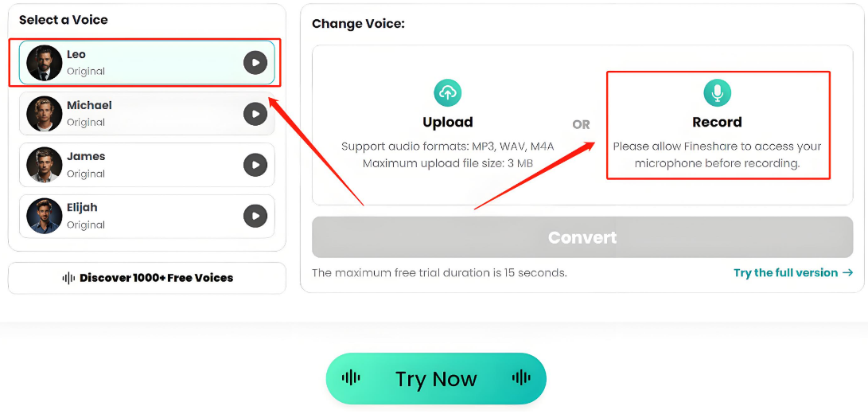Play Leo voice preview
868x414 pixels.
255,62
